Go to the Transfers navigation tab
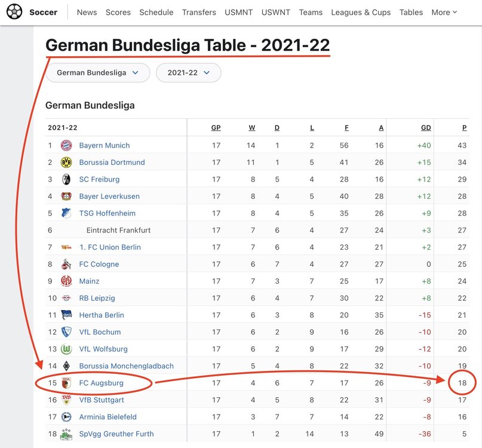The height and width of the screenshot is (448, 482). click(199, 12)
